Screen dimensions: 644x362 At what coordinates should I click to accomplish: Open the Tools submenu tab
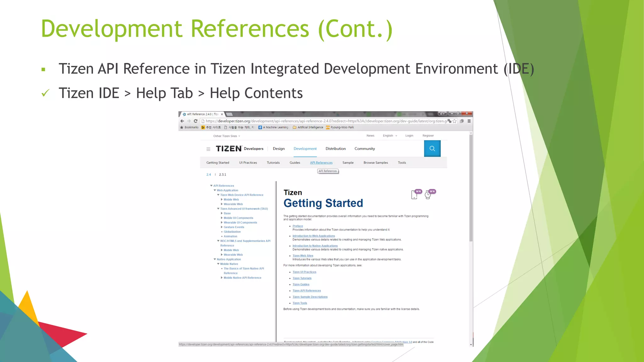(x=402, y=162)
